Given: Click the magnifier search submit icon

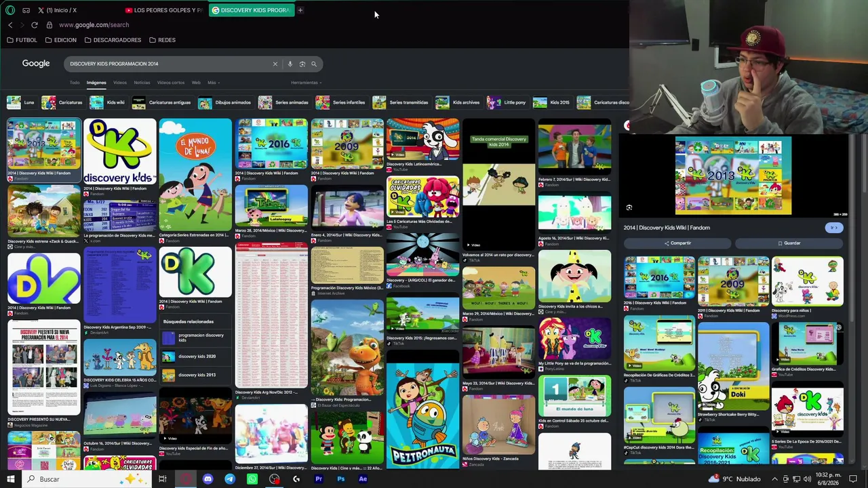Looking at the screenshot, I should (x=314, y=64).
